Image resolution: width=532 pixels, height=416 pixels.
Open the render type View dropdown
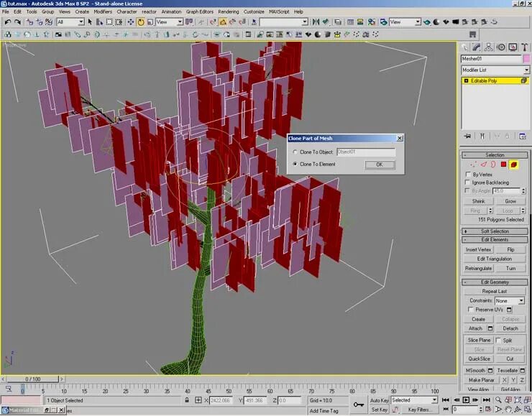pos(405,22)
